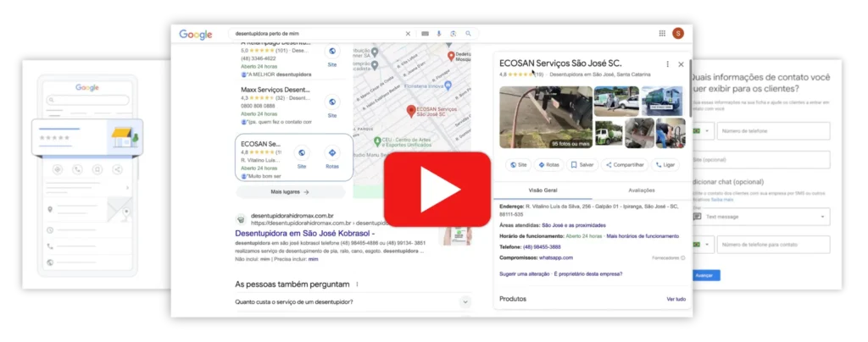Screen dimensions: 868x342
Task: Open the on-screen keyboard icon in the search bar
Action: pos(425,34)
